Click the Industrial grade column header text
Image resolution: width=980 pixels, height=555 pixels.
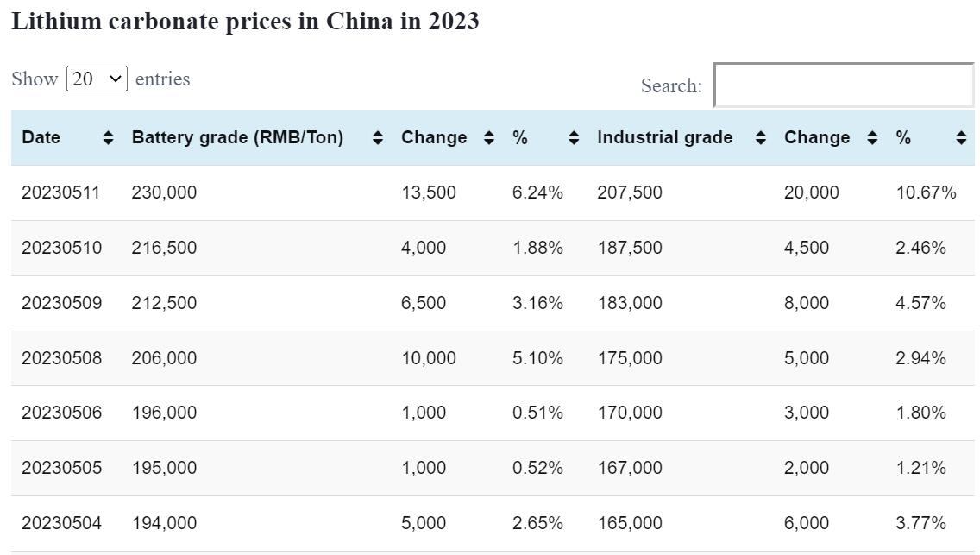click(x=664, y=138)
